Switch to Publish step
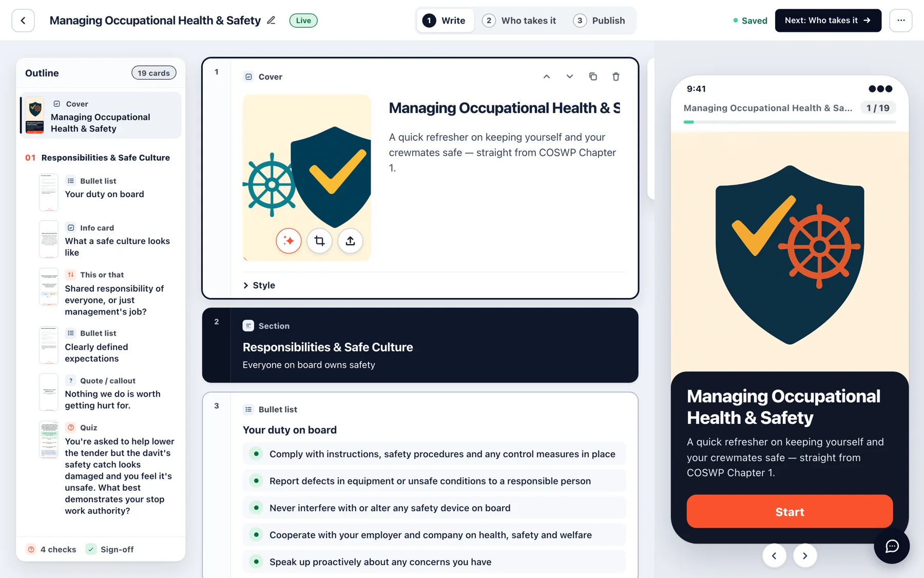 point(600,21)
